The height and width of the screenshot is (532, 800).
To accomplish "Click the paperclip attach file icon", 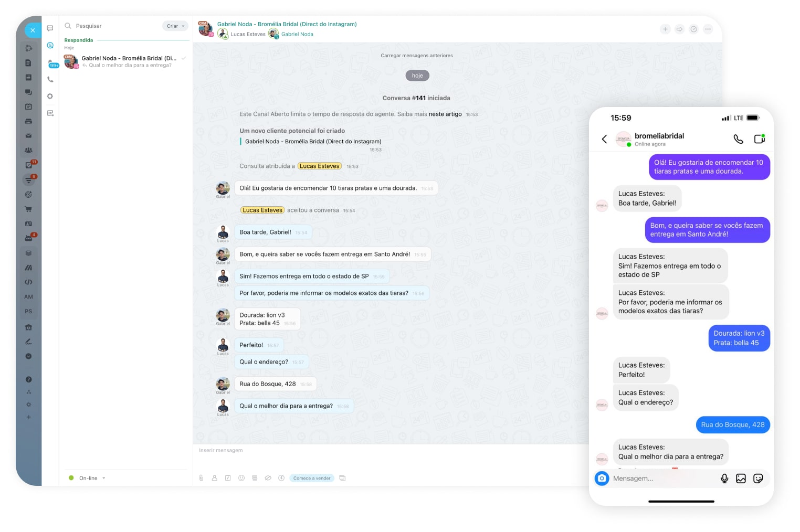I will pos(201,478).
